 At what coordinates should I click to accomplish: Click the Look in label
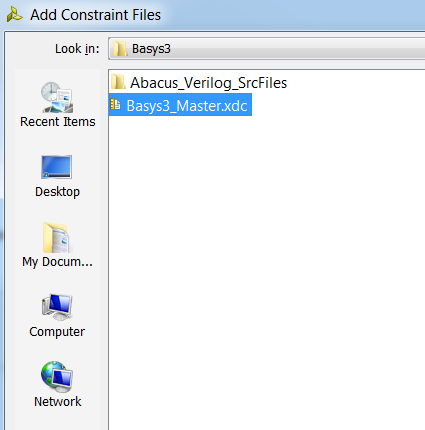click(x=77, y=49)
